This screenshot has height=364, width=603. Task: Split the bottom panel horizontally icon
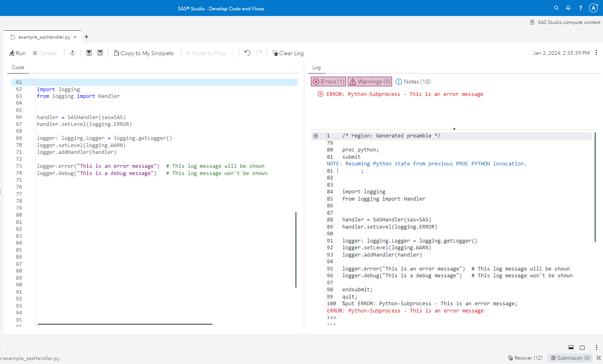click(x=571, y=347)
